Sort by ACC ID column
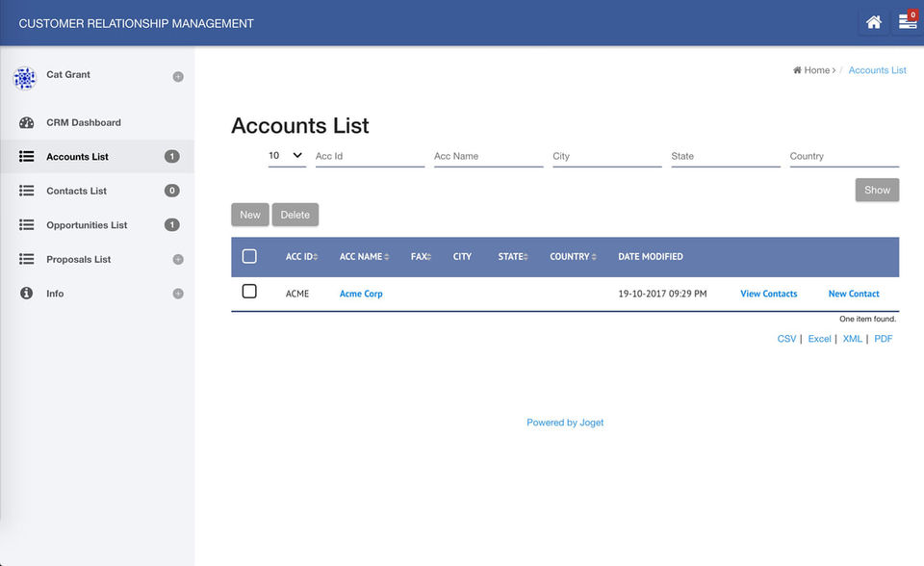This screenshot has width=924, height=566. pos(301,256)
